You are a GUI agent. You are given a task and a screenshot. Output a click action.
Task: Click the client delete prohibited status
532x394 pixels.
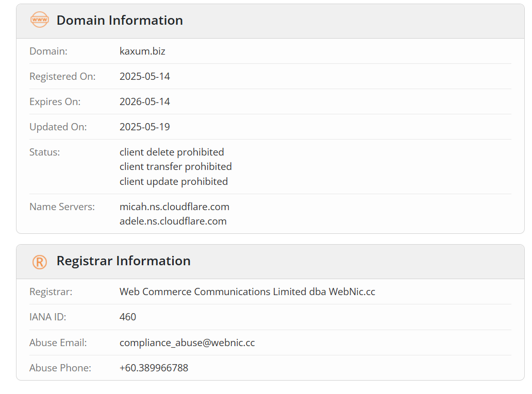(172, 152)
